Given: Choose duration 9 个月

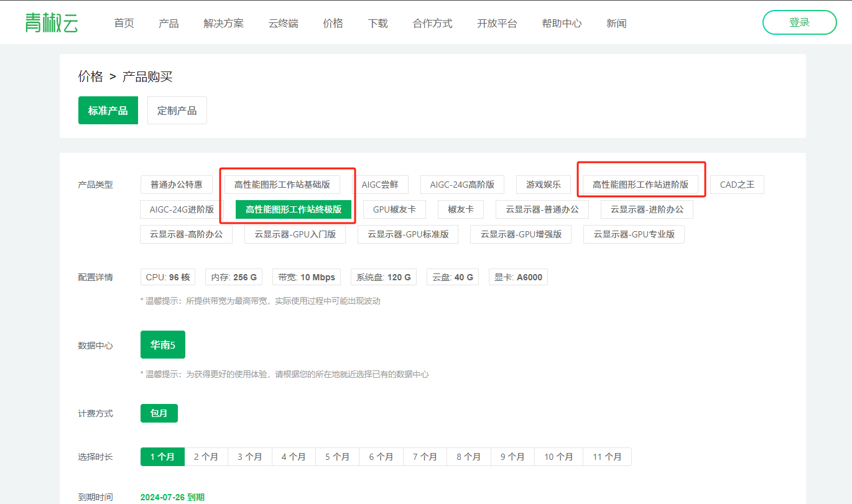Looking at the screenshot, I should 513,457.
